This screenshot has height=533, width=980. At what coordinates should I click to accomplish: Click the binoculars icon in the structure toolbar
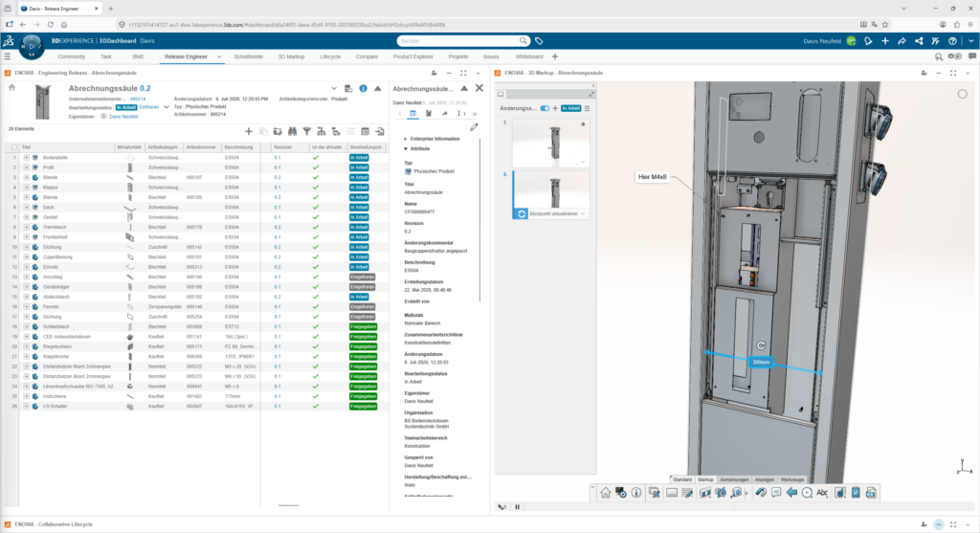293,131
